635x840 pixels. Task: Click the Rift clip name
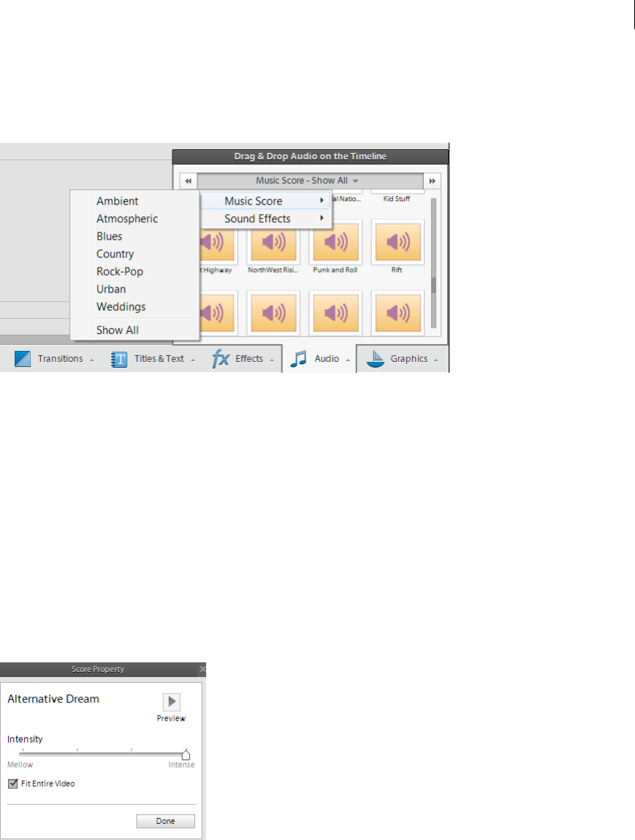(397, 270)
